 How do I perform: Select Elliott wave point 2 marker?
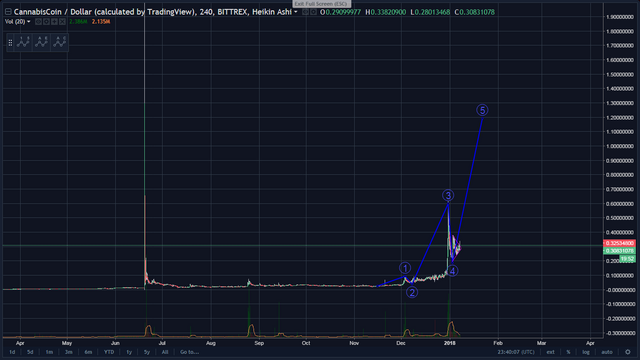412,292
